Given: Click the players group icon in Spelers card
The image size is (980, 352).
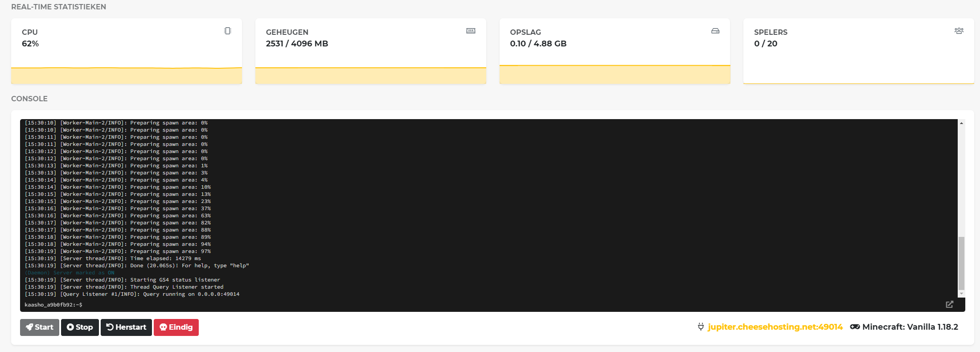Looking at the screenshot, I should pos(959,31).
